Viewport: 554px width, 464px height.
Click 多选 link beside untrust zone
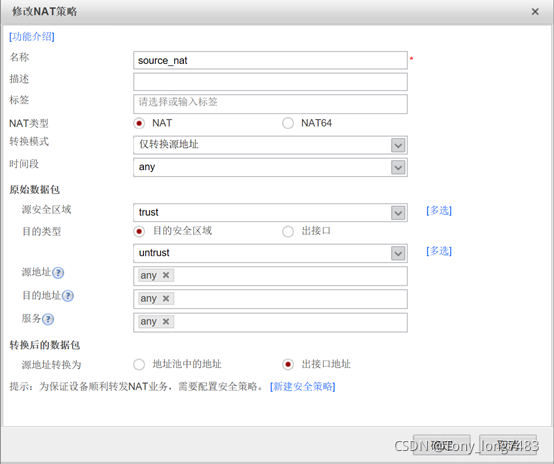pos(439,251)
